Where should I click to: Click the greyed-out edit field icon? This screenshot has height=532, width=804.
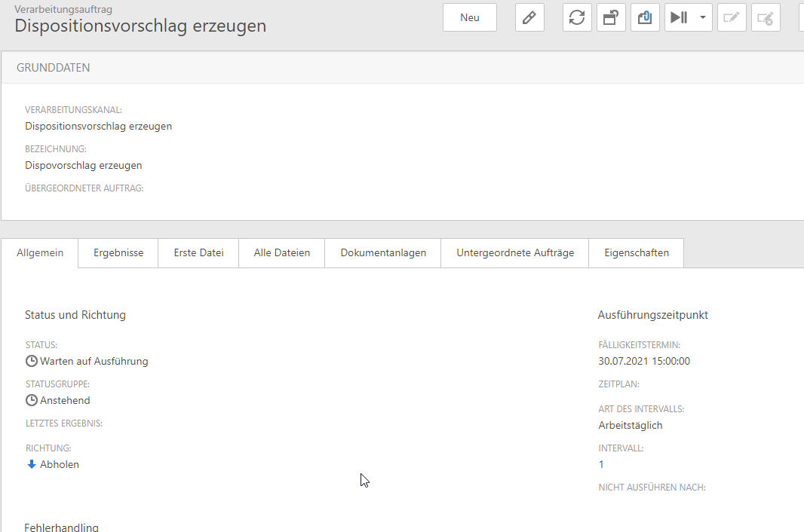732,17
